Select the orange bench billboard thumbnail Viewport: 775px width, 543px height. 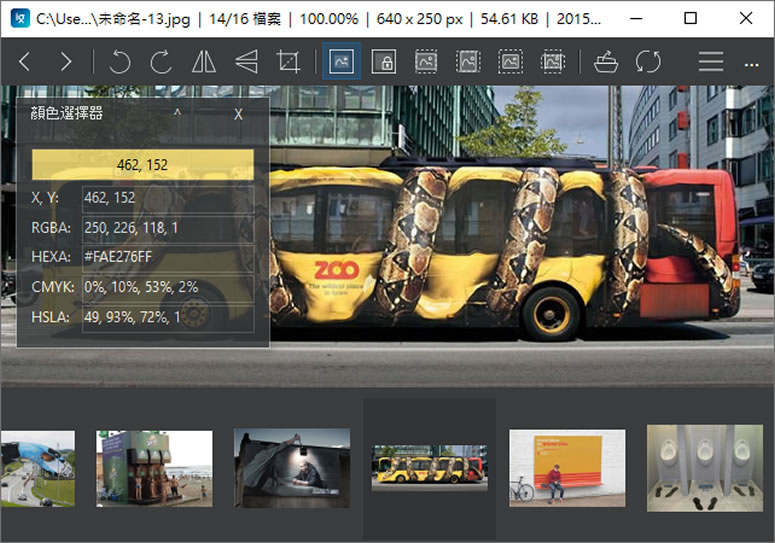567,468
